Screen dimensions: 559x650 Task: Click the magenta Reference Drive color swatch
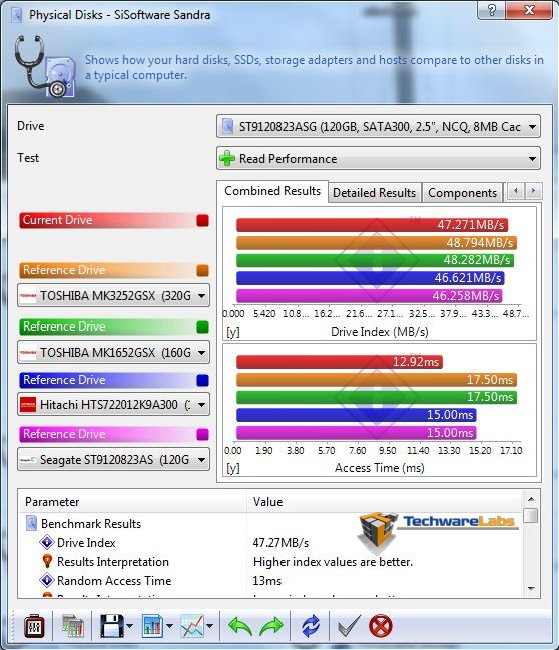point(202,434)
